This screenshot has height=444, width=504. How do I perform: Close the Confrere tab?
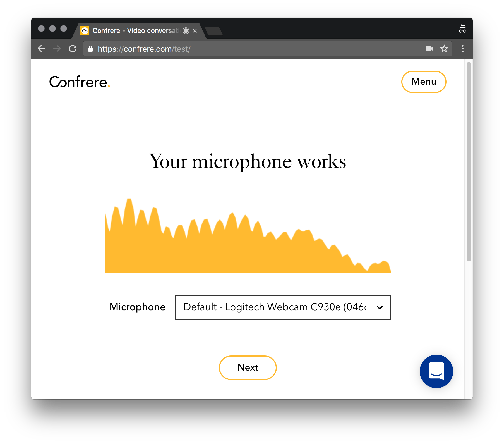(195, 31)
